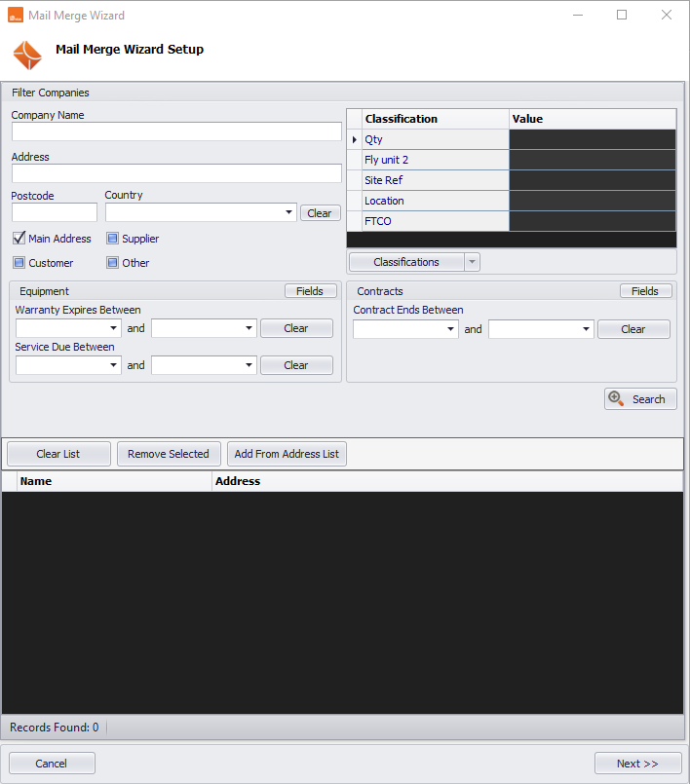Maximize the Mail Merge Wizard window

click(622, 15)
